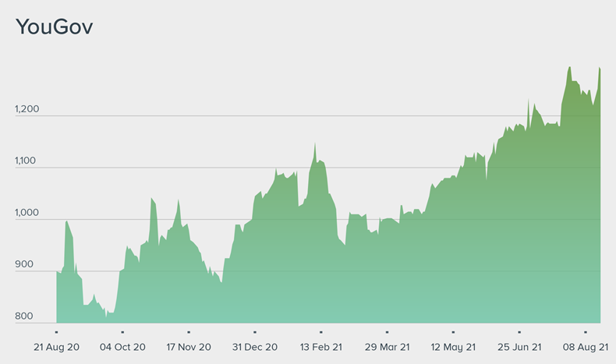Click the YouGov chart title

click(x=55, y=27)
